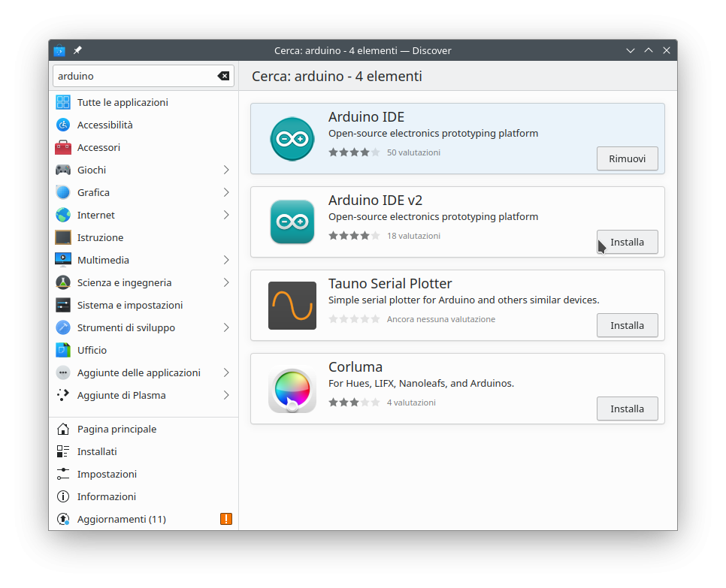Screen dimensions: 726x588
Task: Open Arduino IDE v2 via its square logo
Action: 292,222
